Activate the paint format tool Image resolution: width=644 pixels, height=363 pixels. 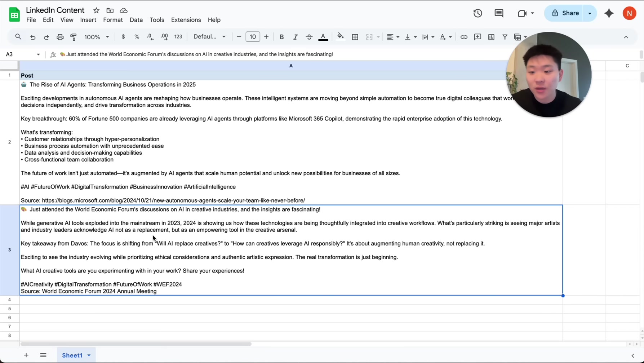[74, 37]
